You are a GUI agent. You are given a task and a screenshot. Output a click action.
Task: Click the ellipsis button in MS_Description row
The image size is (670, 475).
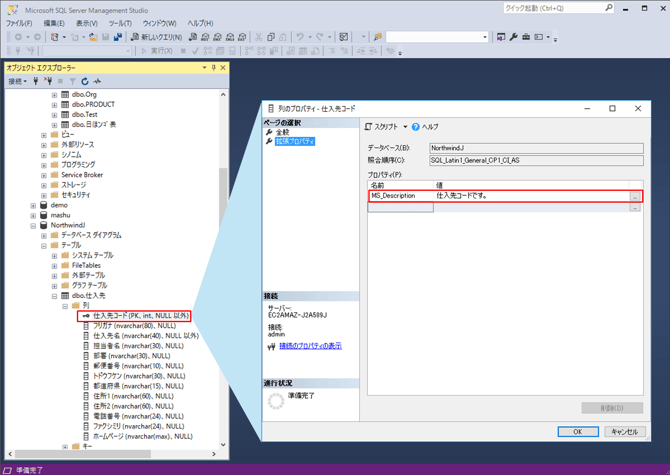click(x=635, y=197)
